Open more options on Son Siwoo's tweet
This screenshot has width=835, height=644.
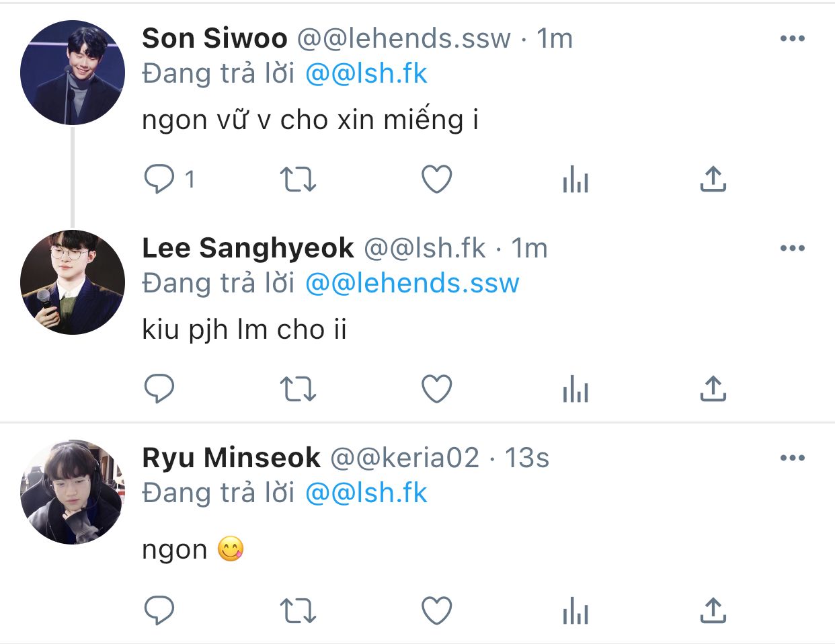click(793, 38)
